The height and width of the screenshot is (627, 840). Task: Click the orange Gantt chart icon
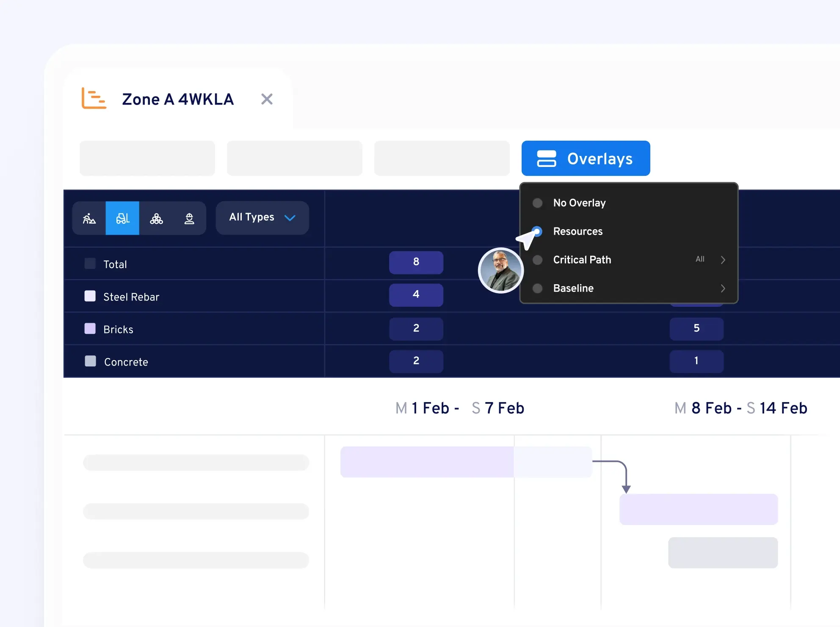94,98
